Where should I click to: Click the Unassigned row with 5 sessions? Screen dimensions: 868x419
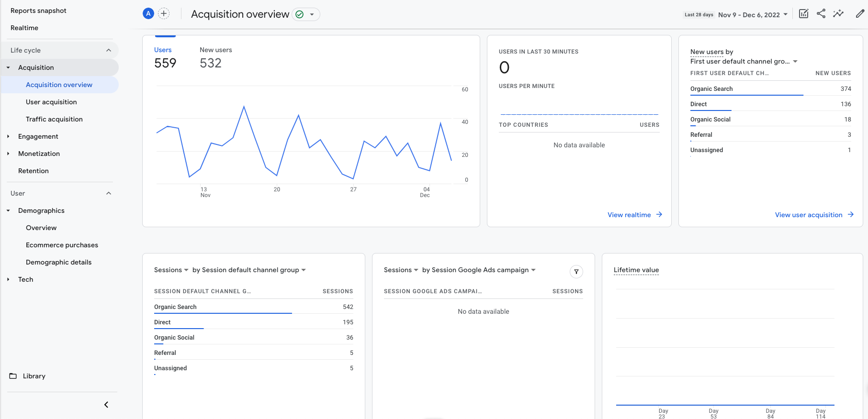coord(254,368)
